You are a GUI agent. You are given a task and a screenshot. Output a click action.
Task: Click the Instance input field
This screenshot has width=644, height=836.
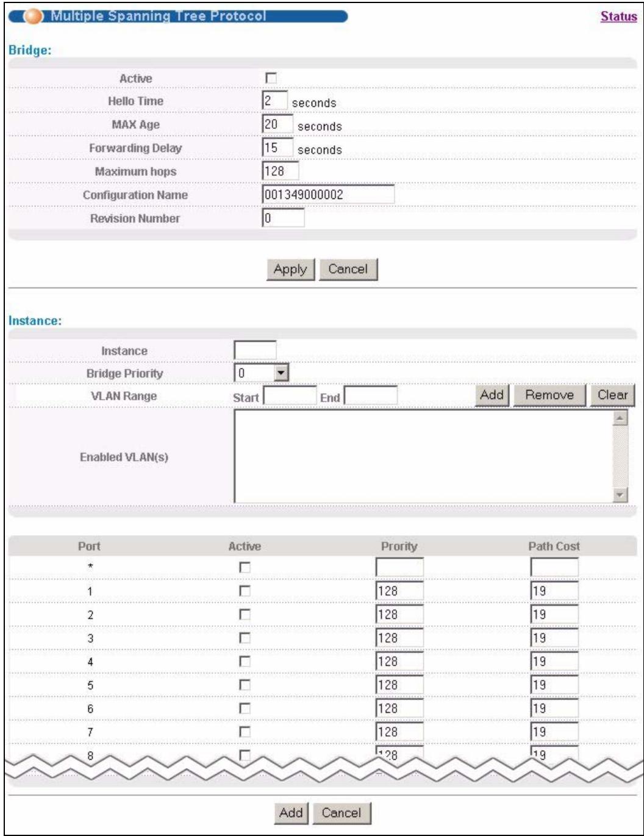pos(255,350)
